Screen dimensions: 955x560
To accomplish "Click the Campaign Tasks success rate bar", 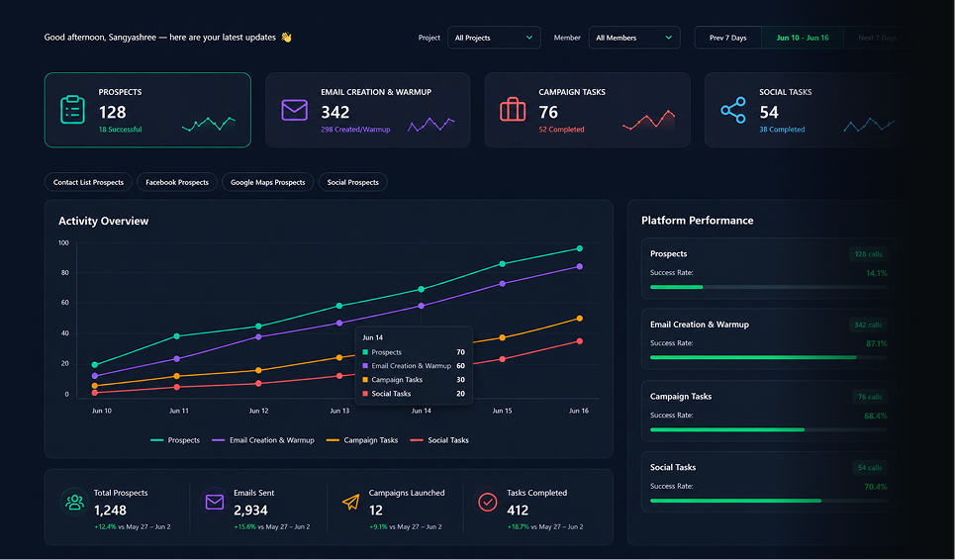I will (769, 429).
